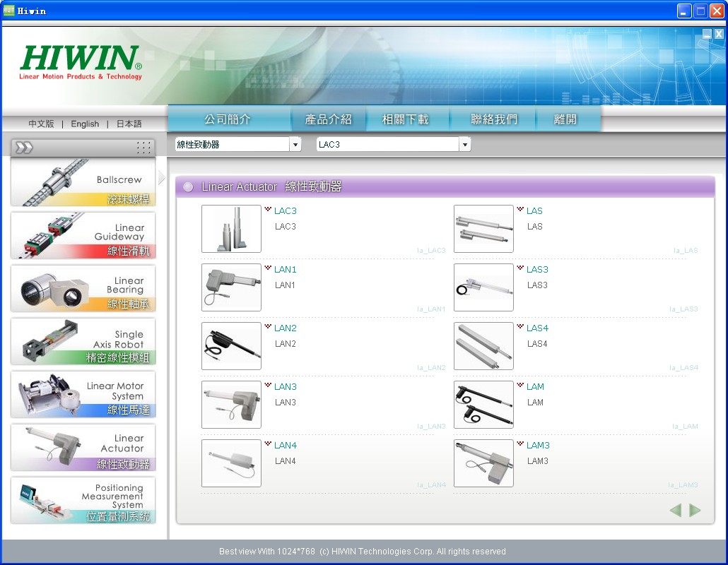Open the LAS3 title link
728x565 pixels.
pos(537,270)
